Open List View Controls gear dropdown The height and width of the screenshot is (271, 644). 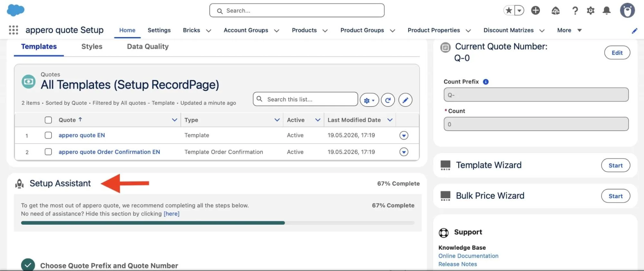(x=369, y=100)
